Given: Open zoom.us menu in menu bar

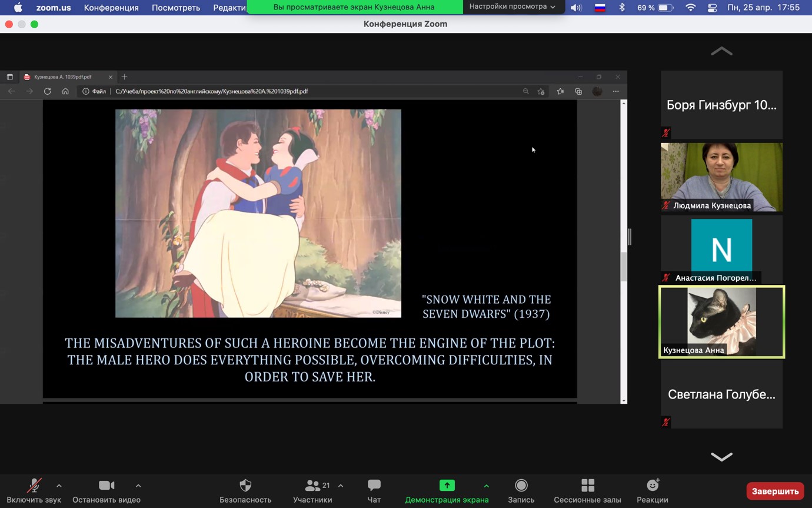Looking at the screenshot, I should click(x=54, y=8).
